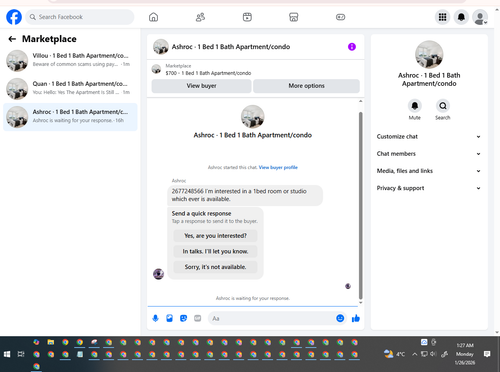Click the Aa message input field

point(272,318)
